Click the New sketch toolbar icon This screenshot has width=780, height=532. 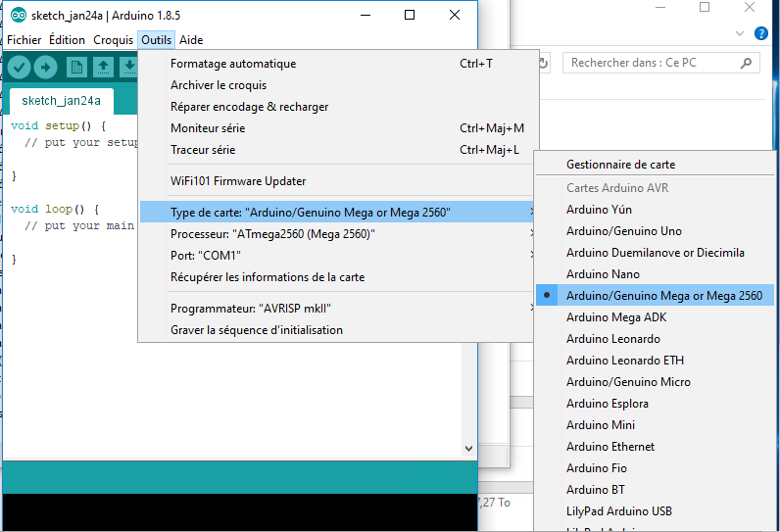(76, 68)
